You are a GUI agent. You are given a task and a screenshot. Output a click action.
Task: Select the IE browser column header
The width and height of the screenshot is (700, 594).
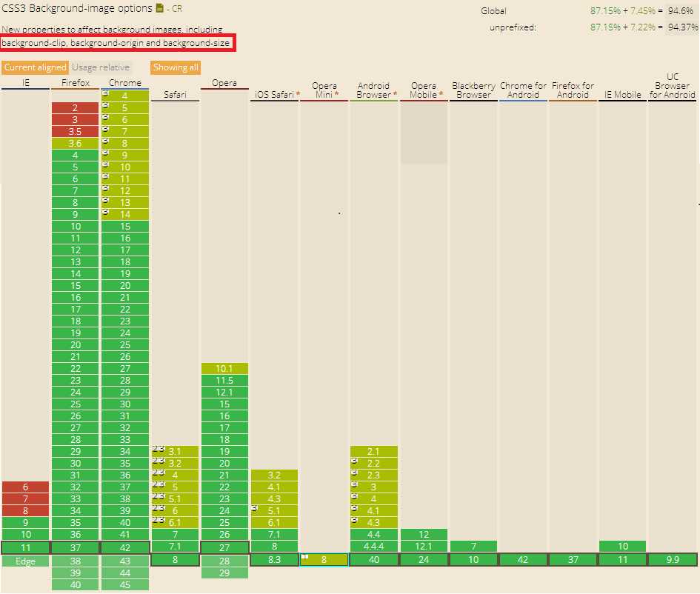25,83
